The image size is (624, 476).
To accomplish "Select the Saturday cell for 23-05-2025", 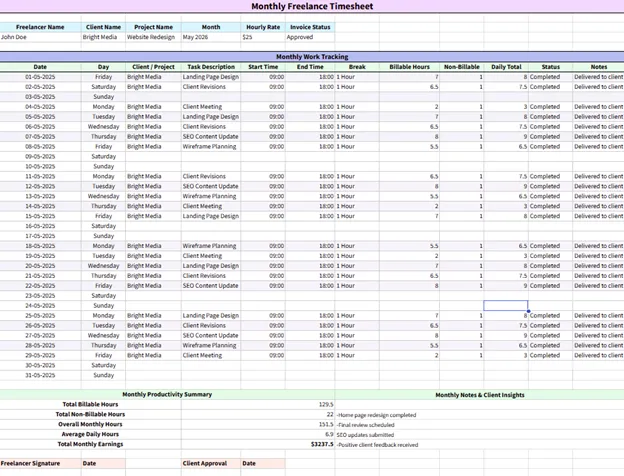I will click(x=103, y=296).
